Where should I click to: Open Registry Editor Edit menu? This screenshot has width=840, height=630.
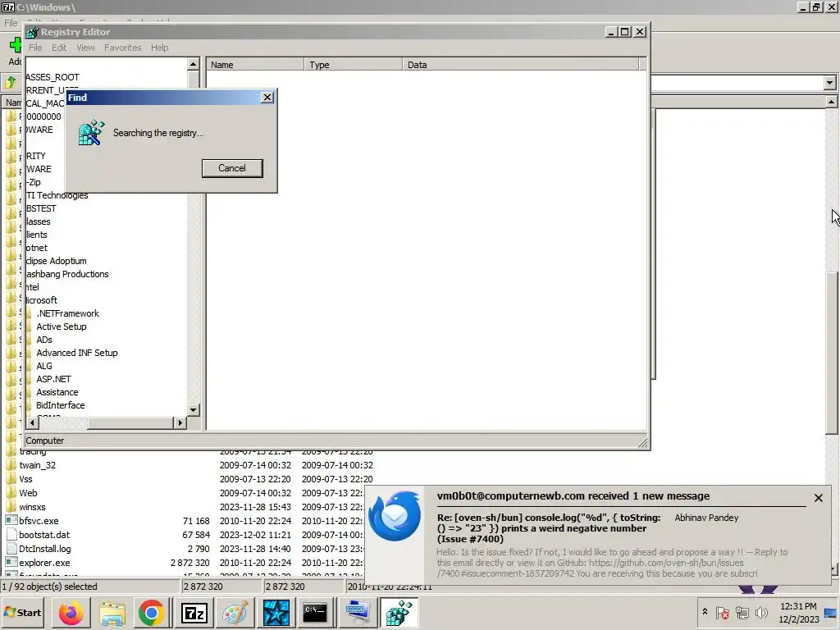(x=59, y=48)
